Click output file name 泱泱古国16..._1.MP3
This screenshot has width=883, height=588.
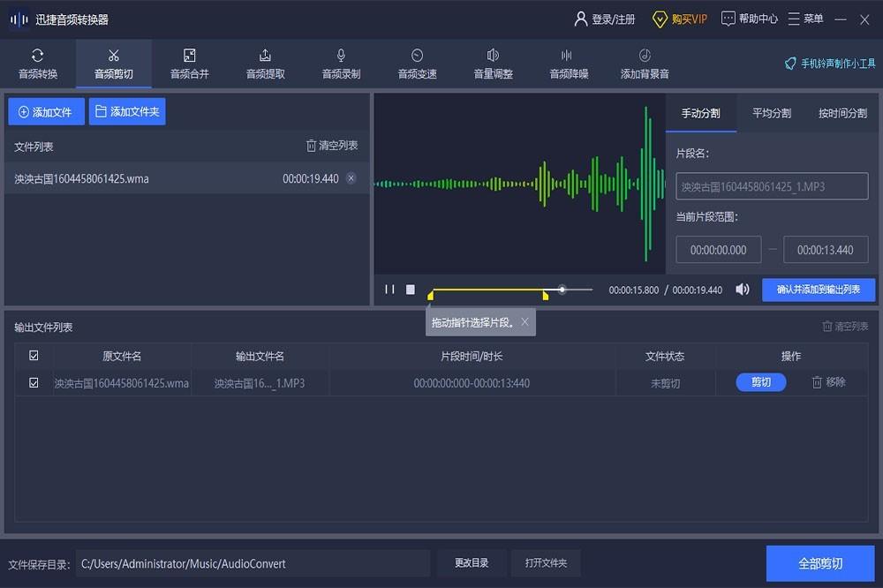(260, 383)
